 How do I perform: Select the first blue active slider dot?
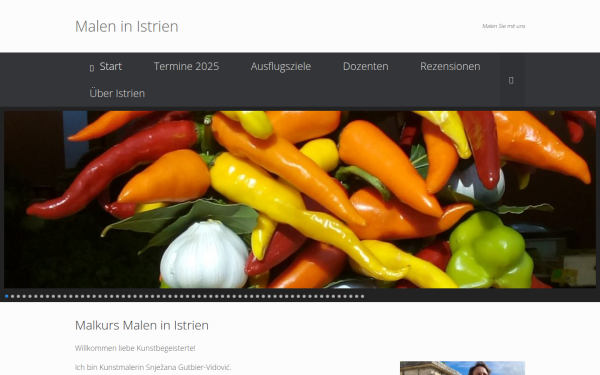tap(7, 296)
